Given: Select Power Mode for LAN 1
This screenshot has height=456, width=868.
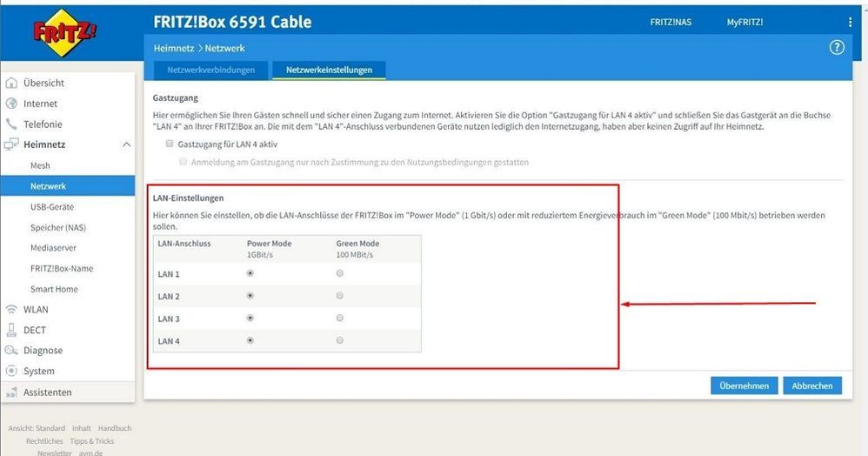Looking at the screenshot, I should [250, 273].
